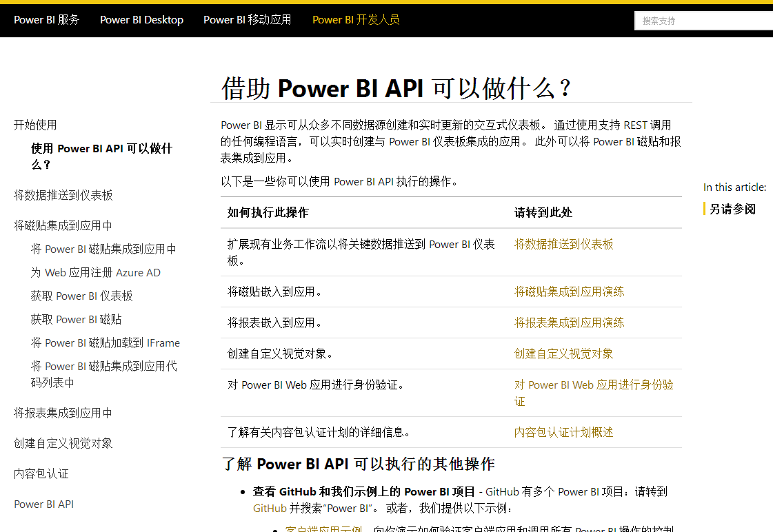Open the Power BI 服务 nav item
The height and width of the screenshot is (532, 773).
(46, 20)
